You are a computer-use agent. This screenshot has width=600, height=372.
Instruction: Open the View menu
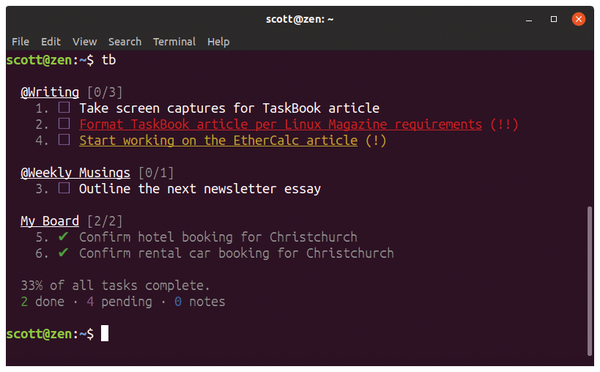pyautogui.click(x=85, y=42)
